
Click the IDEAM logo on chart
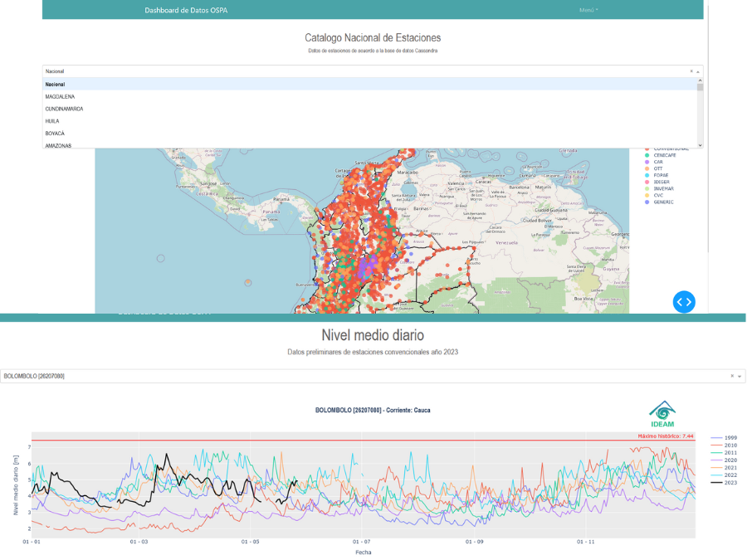663,414
